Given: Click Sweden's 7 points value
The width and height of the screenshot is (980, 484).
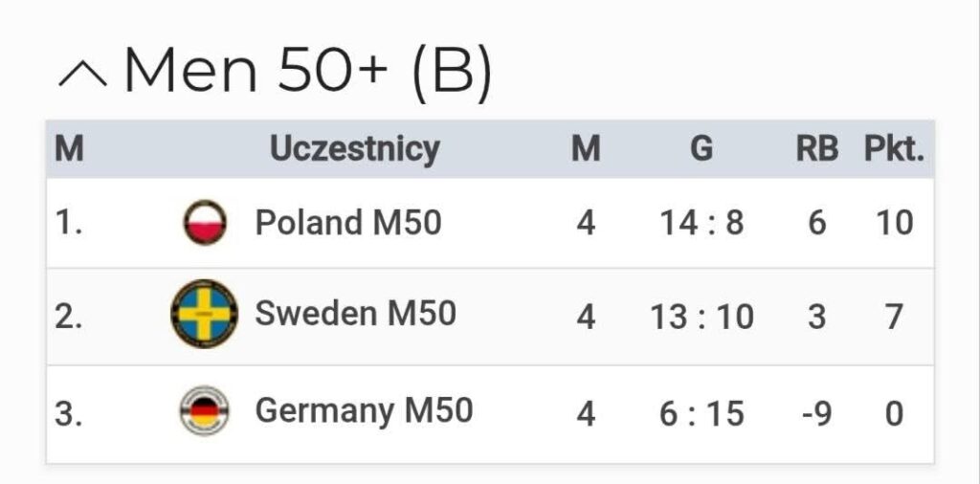Looking at the screenshot, I should (x=894, y=316).
